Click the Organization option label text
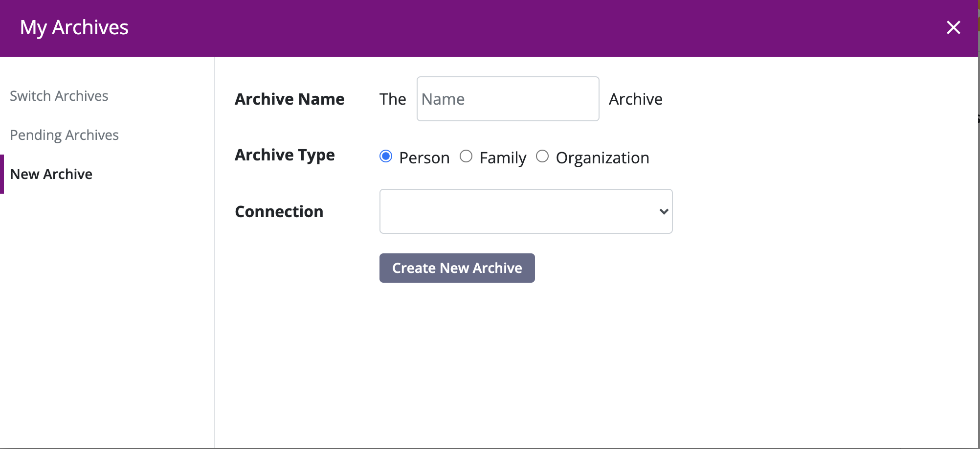The image size is (980, 449). pos(602,158)
